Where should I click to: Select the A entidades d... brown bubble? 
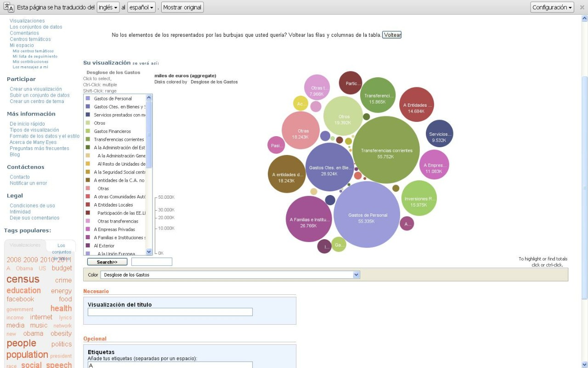287,174
